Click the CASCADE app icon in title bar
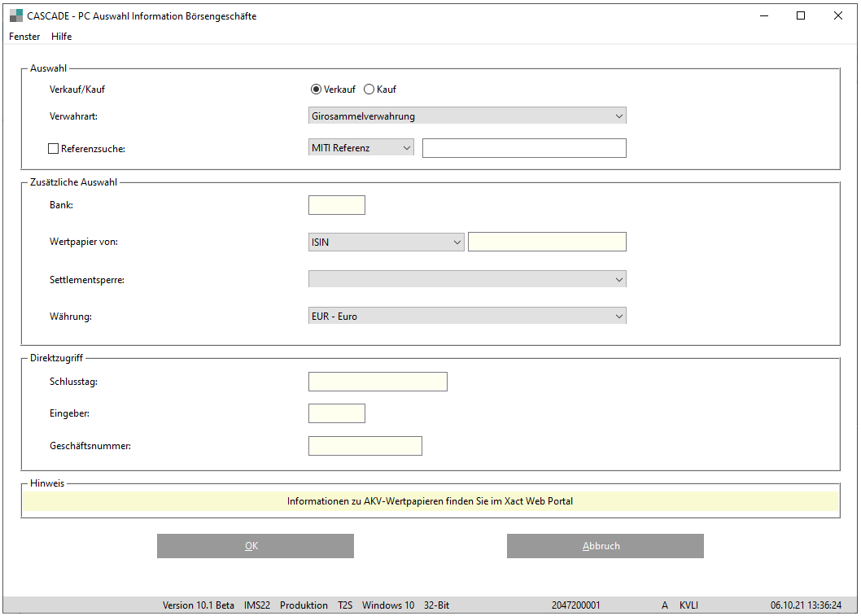Screen dimensions: 861x616 coord(16,15)
